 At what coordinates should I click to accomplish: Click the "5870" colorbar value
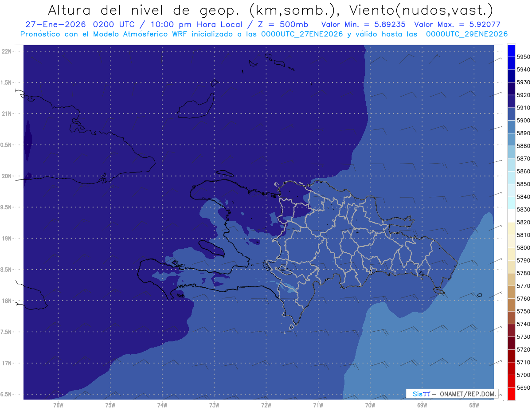pos(523,159)
